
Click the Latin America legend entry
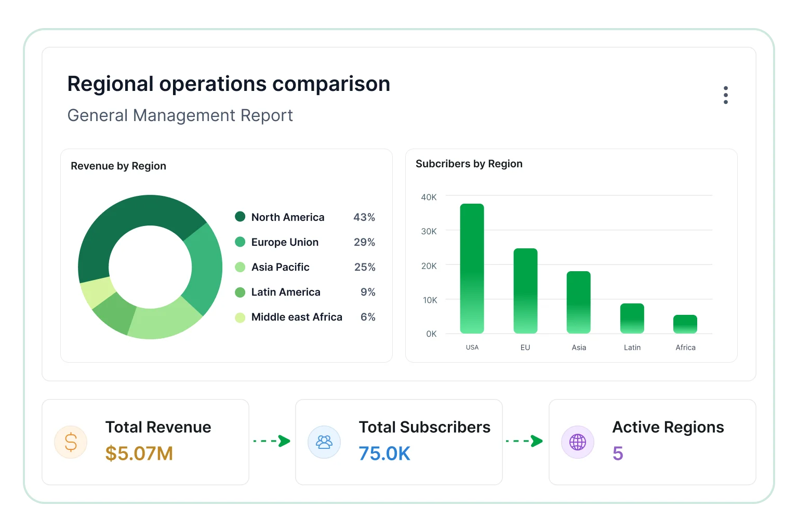point(305,292)
